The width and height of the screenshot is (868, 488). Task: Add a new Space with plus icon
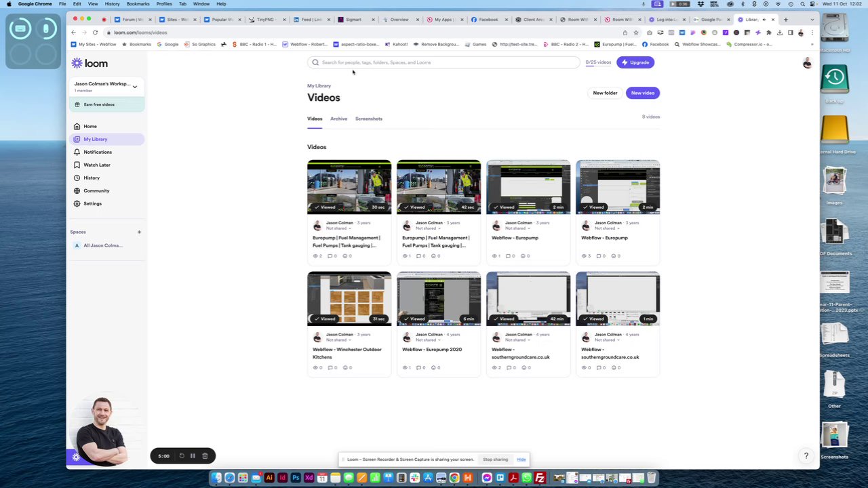tap(139, 232)
